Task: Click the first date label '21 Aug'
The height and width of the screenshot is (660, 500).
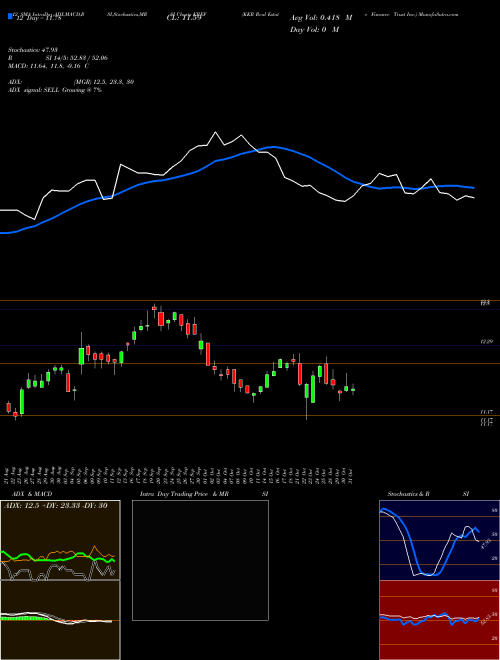Action: coord(8,474)
